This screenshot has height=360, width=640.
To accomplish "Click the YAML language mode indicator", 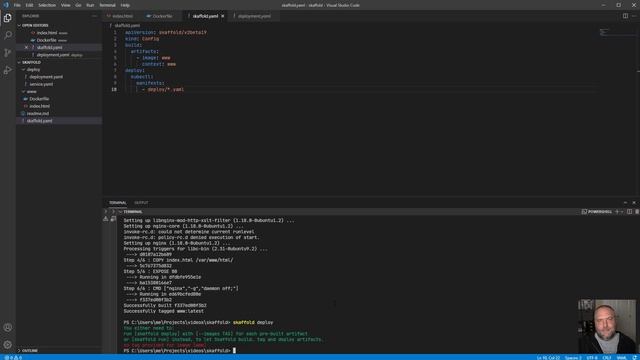I will (x=622, y=358).
